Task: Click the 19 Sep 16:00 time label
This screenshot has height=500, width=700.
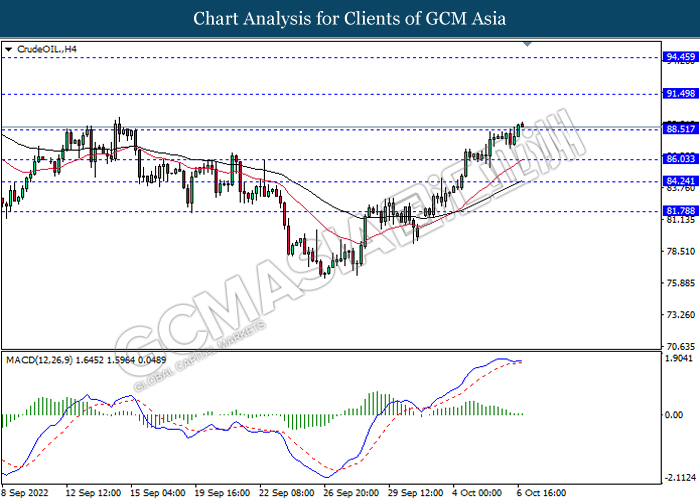Action: pyautogui.click(x=222, y=493)
